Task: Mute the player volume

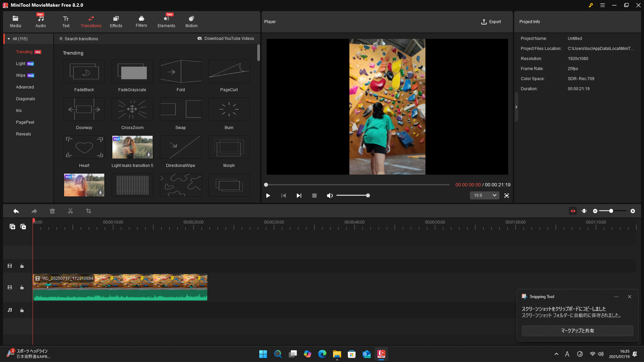Action: pos(330,195)
